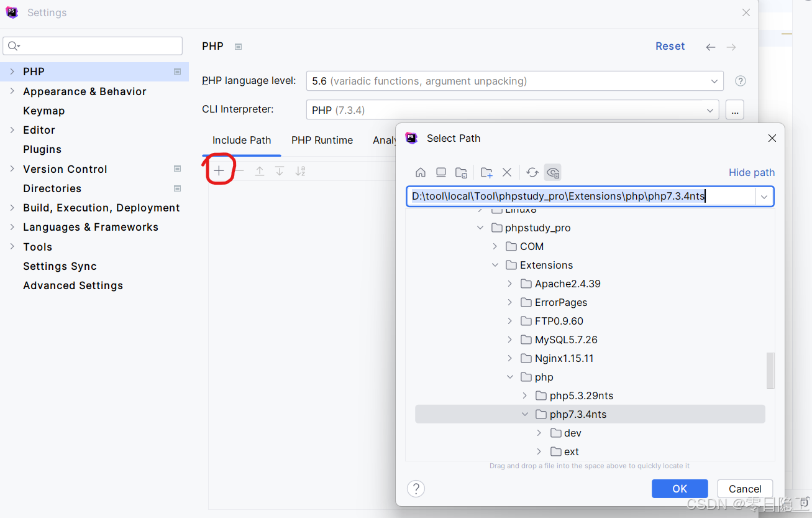Open Settings Sync page
812x518 pixels.
point(60,266)
